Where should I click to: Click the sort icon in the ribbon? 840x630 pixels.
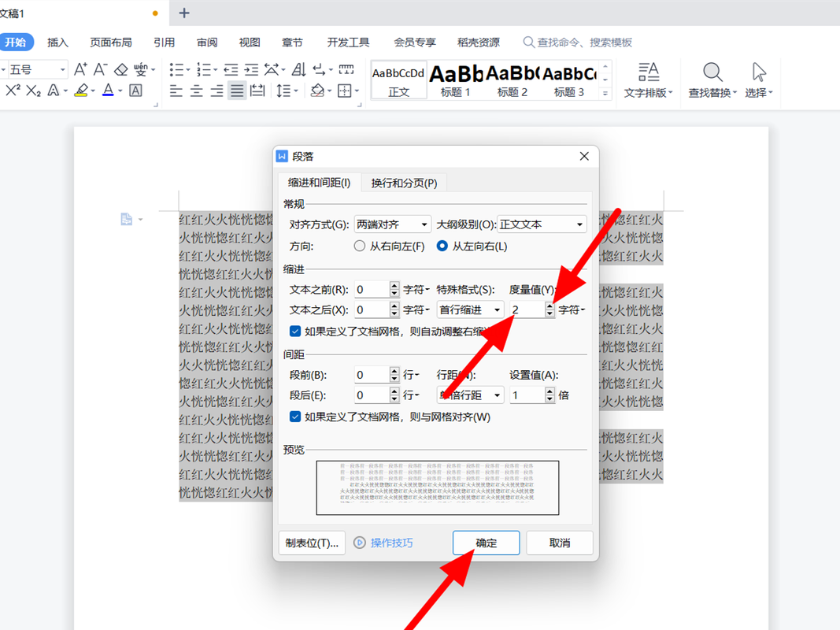tap(299, 69)
